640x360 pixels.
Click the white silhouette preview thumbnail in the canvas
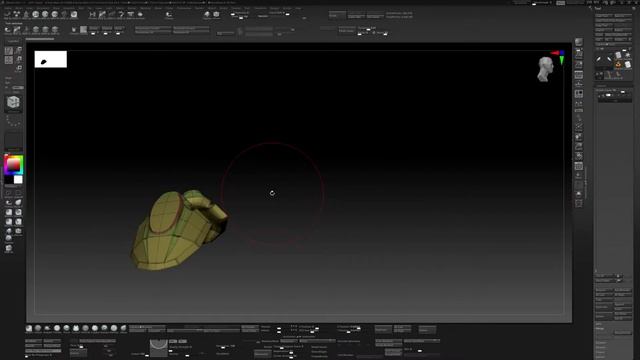tap(51, 59)
